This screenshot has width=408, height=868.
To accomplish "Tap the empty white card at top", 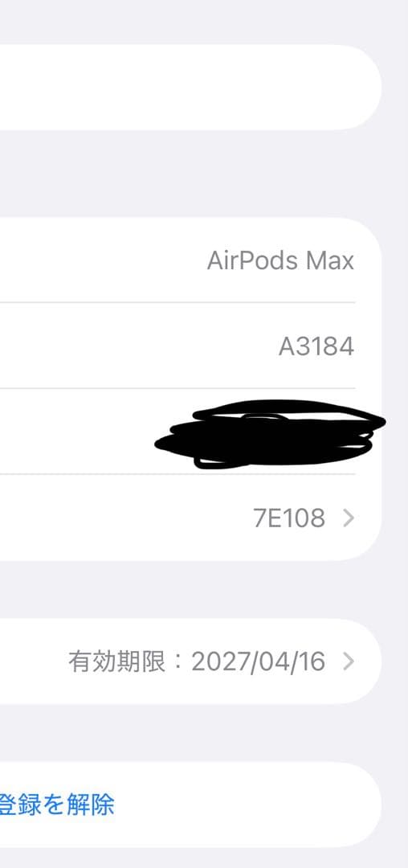I will pyautogui.click(x=190, y=87).
